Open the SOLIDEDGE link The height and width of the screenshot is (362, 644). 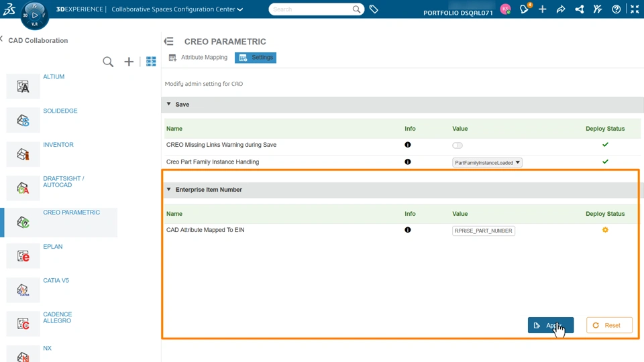(x=60, y=111)
